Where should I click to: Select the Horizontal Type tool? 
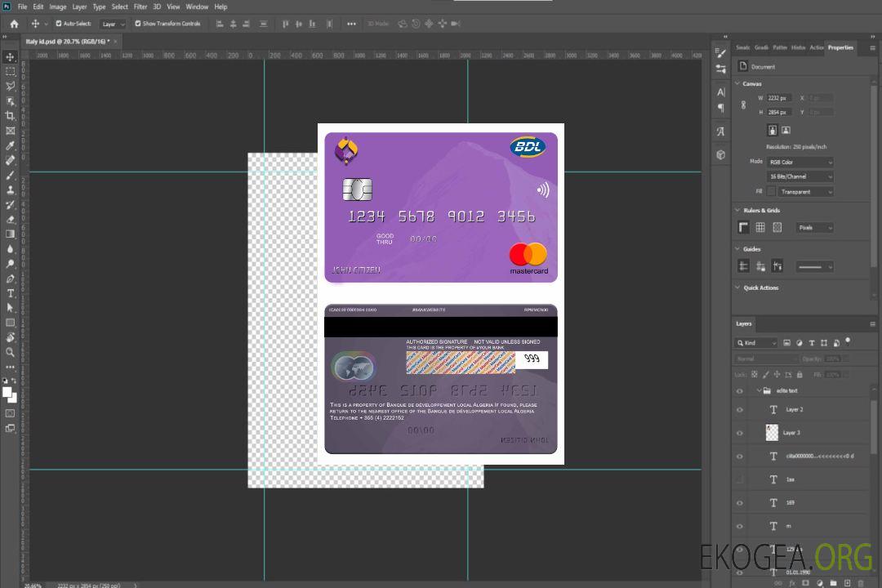tap(10, 293)
